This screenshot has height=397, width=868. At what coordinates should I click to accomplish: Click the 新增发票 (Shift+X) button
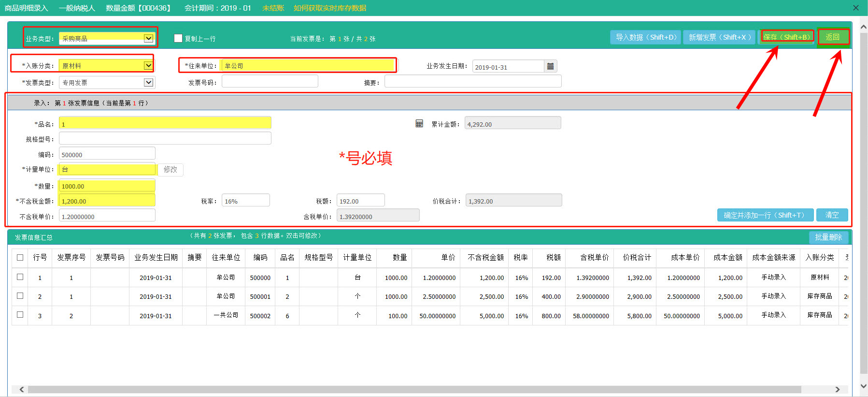(719, 37)
